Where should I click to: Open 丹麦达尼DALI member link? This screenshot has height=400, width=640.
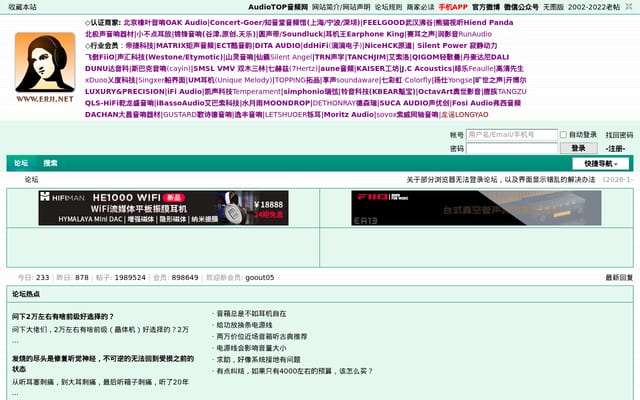[485, 57]
